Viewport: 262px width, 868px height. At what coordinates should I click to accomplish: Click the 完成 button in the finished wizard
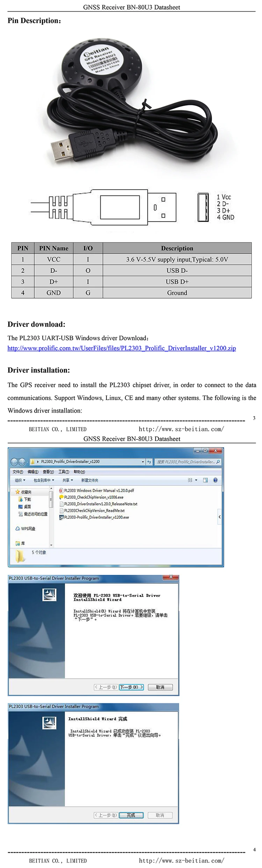click(131, 815)
